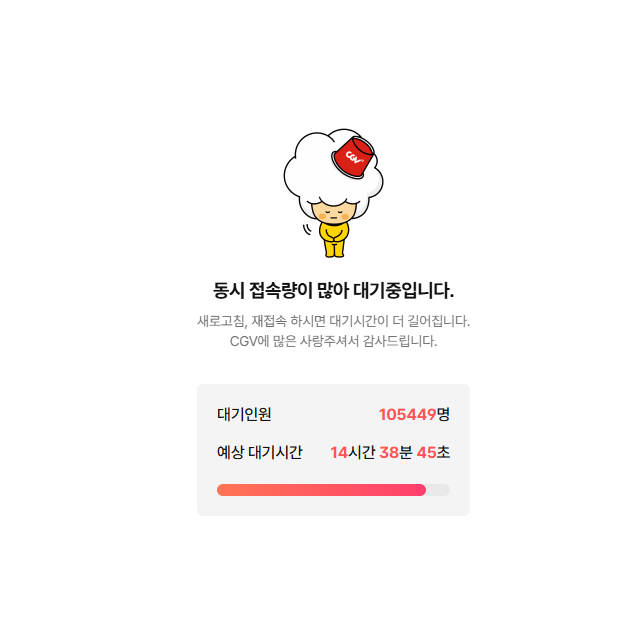The height and width of the screenshot is (635, 630).
Task: Select the 예상 대기시간 label
Action: (260, 452)
